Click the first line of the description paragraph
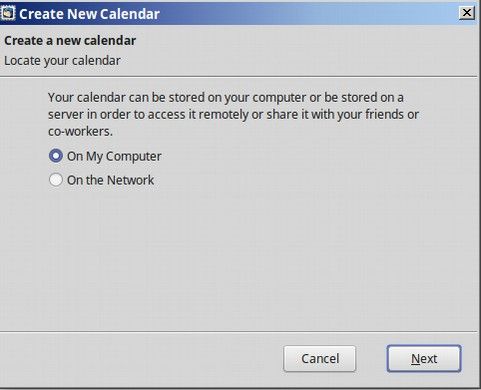This screenshot has height=390, width=481. [226, 98]
